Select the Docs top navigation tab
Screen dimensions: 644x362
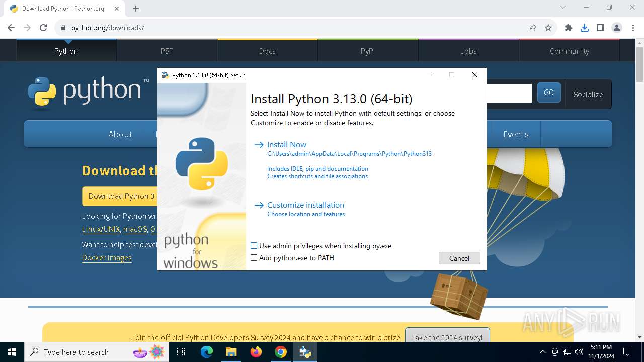coord(267,51)
